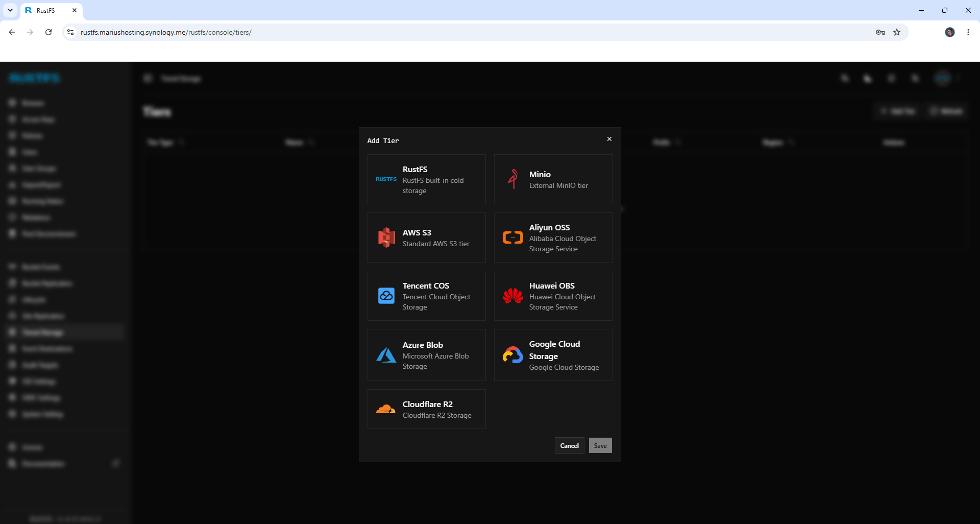Save the selected tier
The height and width of the screenshot is (524, 980).
[x=600, y=445]
